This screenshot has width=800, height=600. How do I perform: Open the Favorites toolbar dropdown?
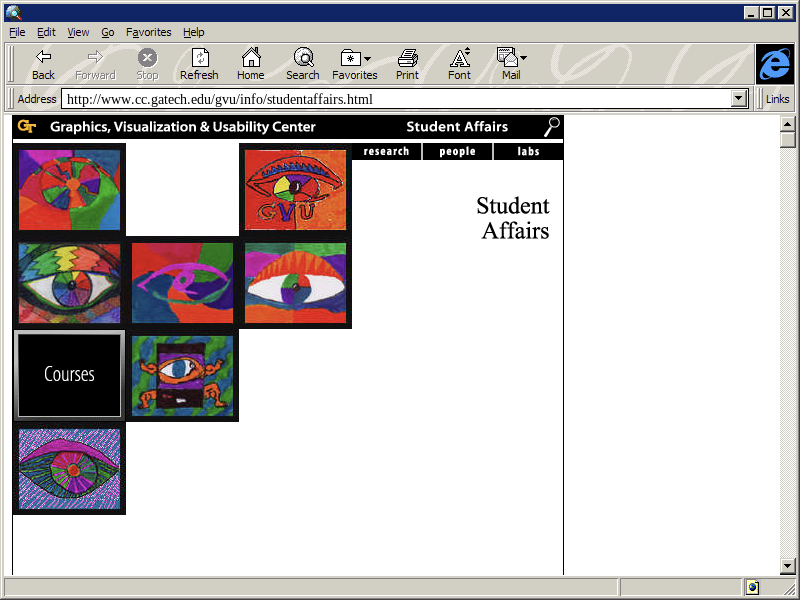pyautogui.click(x=355, y=64)
